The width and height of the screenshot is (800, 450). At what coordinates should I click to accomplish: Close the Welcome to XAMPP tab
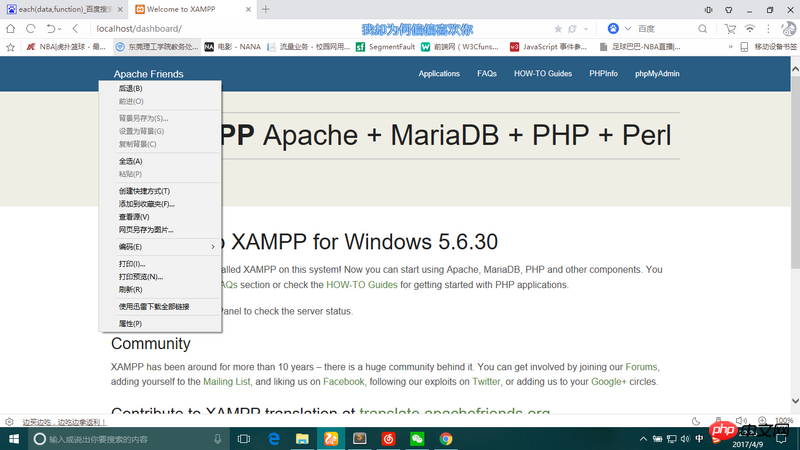coord(248,9)
